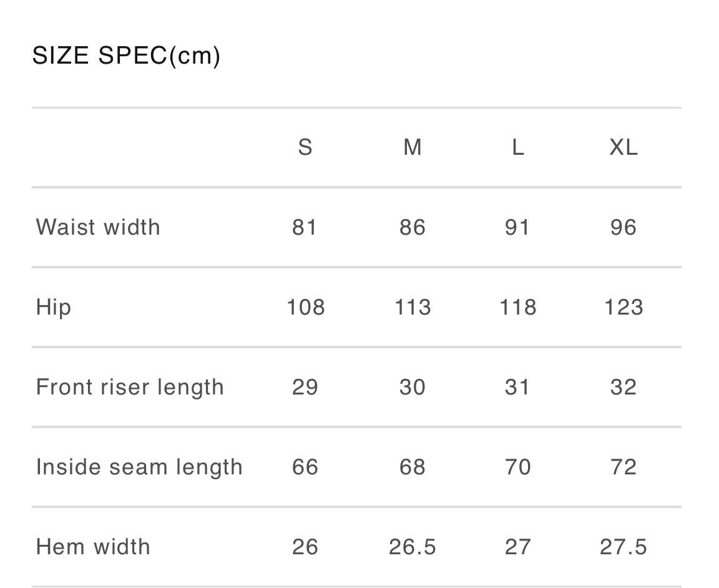
Task: Click hip value 113
Action: click(413, 307)
